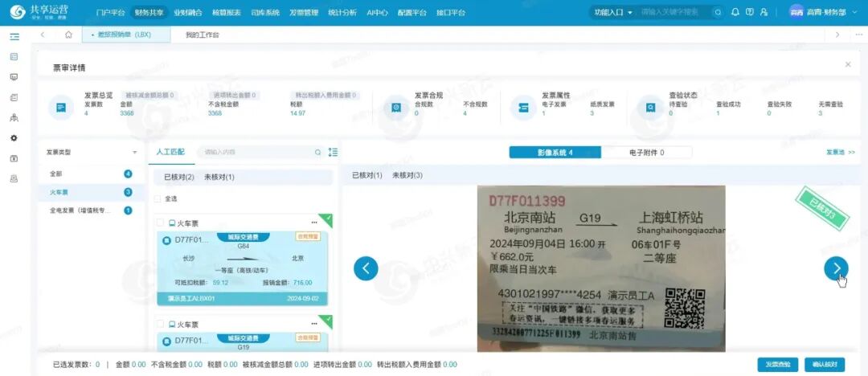Open the 发票管理 top menu

[304, 13]
